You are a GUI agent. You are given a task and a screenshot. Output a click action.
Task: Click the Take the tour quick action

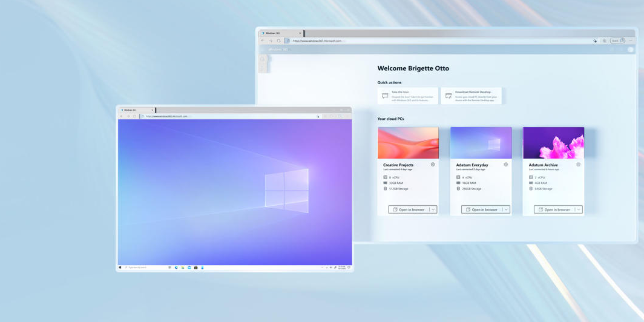click(x=407, y=96)
